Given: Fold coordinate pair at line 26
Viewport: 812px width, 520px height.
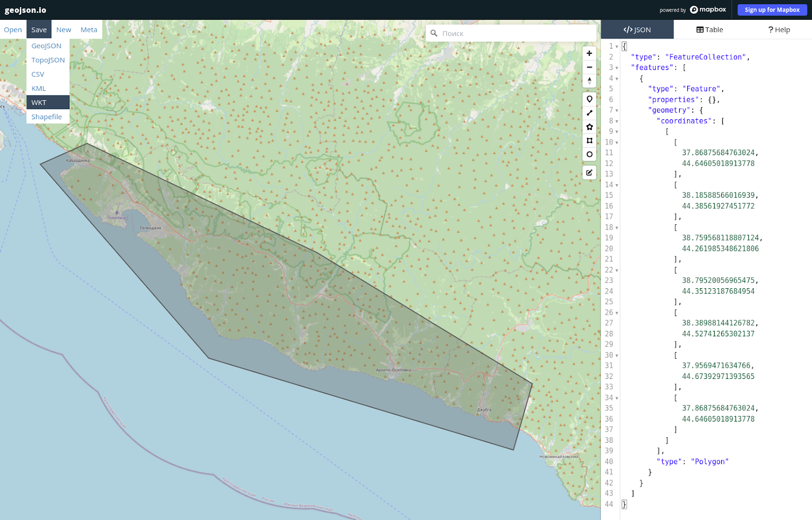Looking at the screenshot, I should [617, 313].
